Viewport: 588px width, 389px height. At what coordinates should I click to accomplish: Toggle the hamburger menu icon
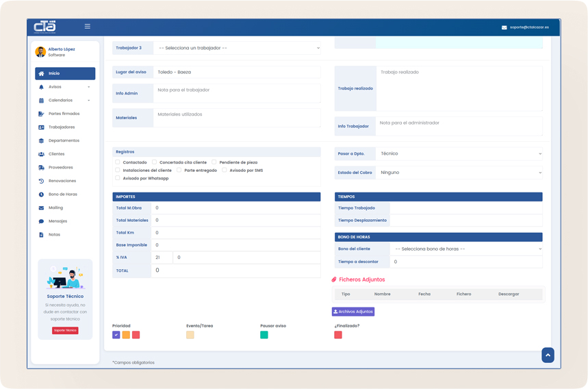tap(88, 26)
